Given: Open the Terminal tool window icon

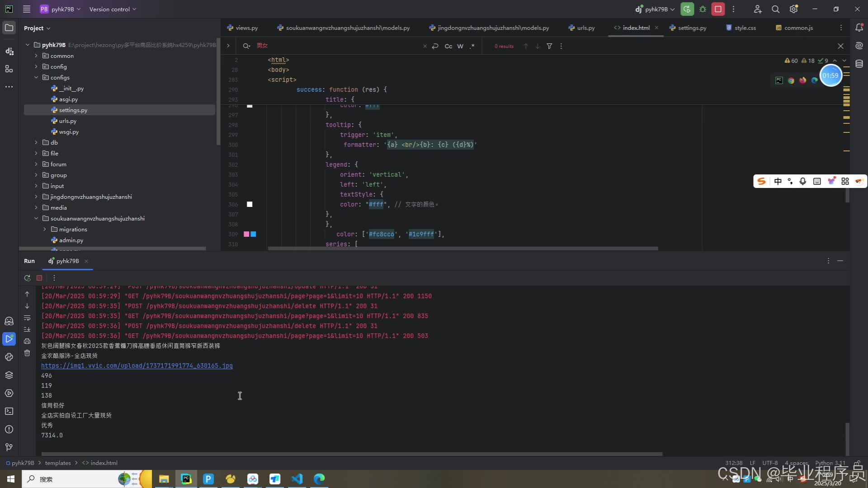Looking at the screenshot, I should pos(9,411).
